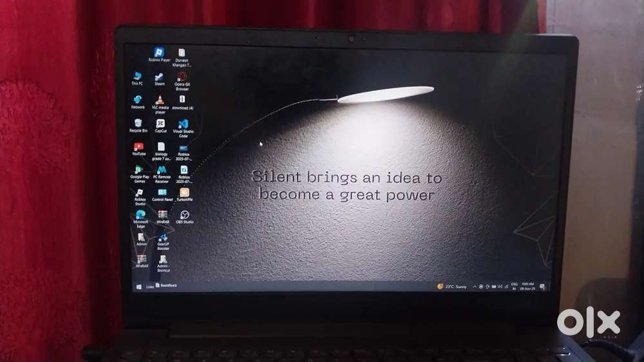Open the Durvesh Khangan document file
The width and height of the screenshot is (644, 362).
(182, 57)
